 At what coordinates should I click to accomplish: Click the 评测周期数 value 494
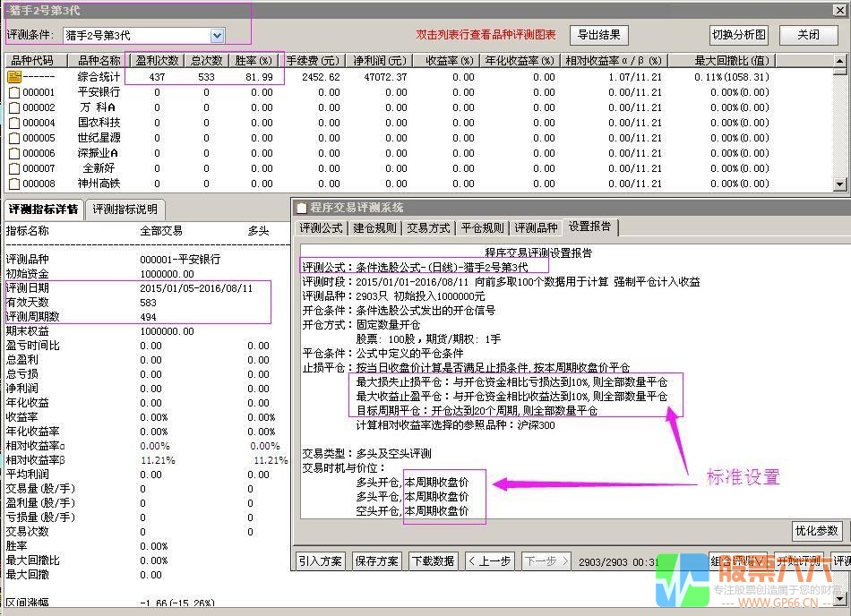click(148, 317)
